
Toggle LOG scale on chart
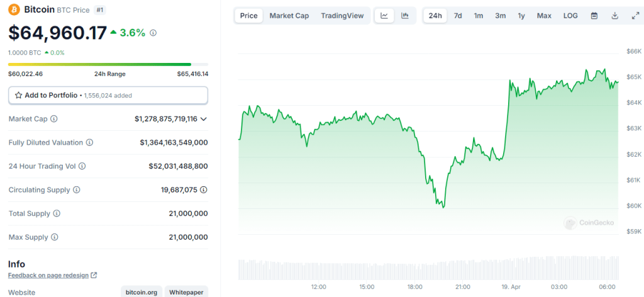click(570, 16)
